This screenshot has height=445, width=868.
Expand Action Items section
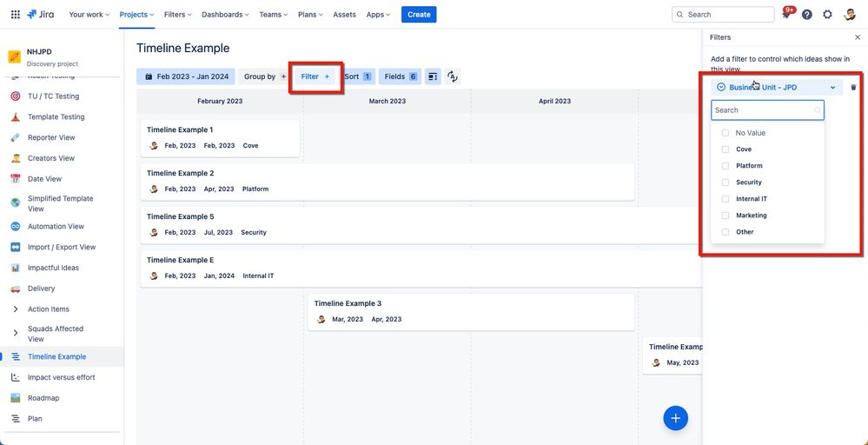(16, 309)
